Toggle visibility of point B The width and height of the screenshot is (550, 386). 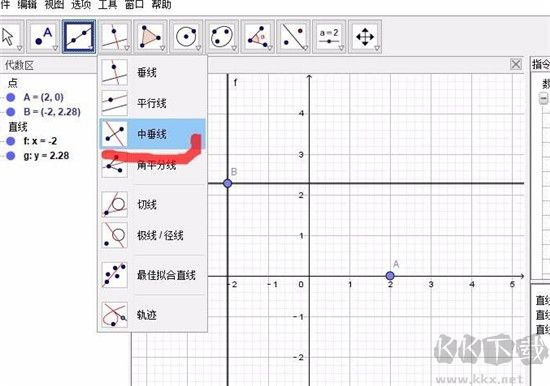(x=11, y=112)
